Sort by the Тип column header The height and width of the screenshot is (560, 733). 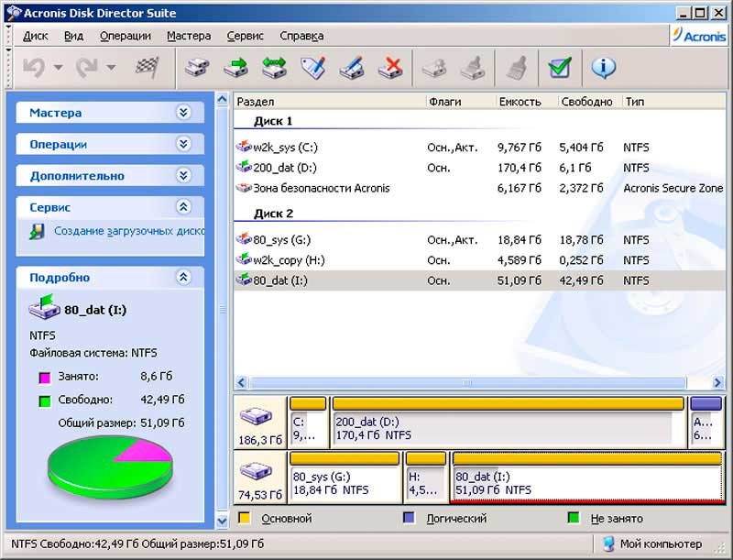pyautogui.click(x=673, y=102)
